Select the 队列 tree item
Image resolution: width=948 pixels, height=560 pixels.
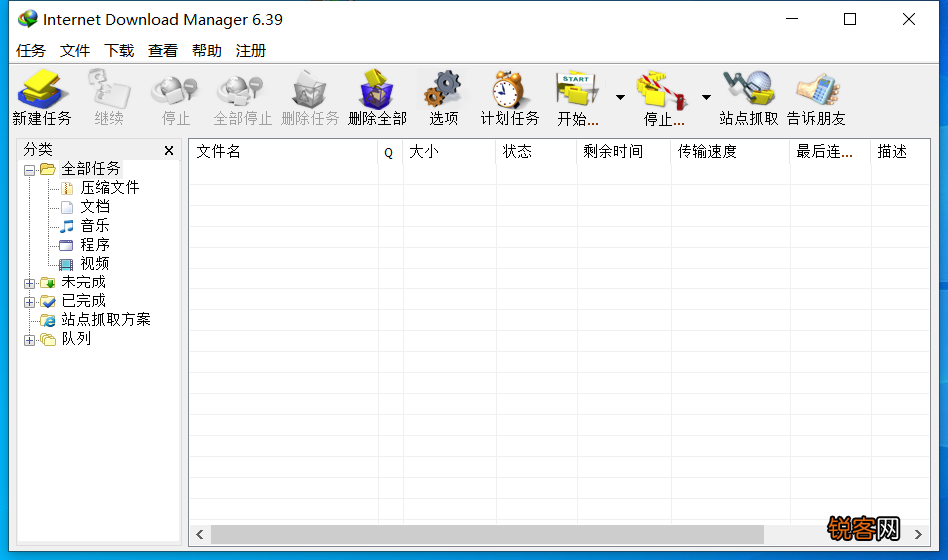76,339
